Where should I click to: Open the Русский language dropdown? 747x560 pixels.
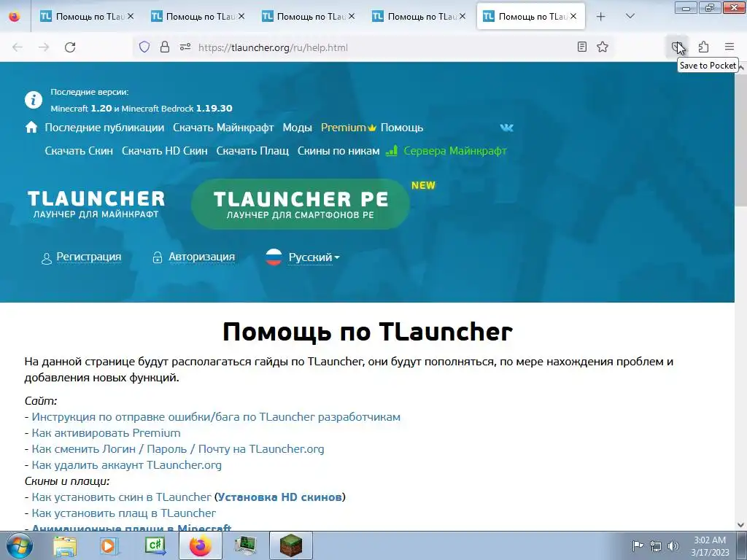(x=314, y=257)
